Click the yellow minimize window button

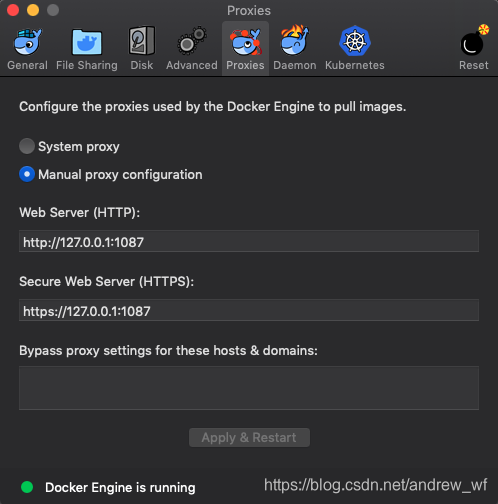click(x=33, y=10)
